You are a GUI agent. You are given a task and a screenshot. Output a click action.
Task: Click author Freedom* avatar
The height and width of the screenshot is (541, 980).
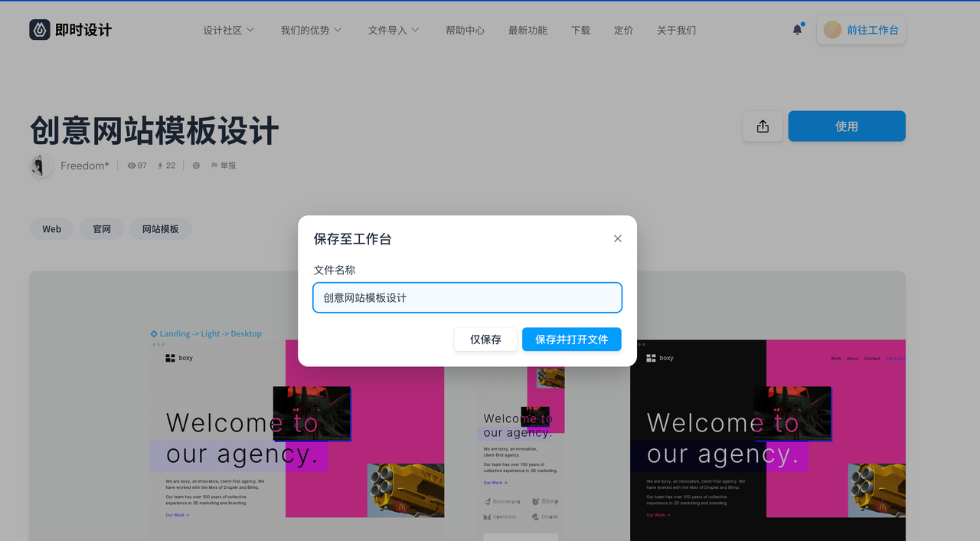pos(41,166)
